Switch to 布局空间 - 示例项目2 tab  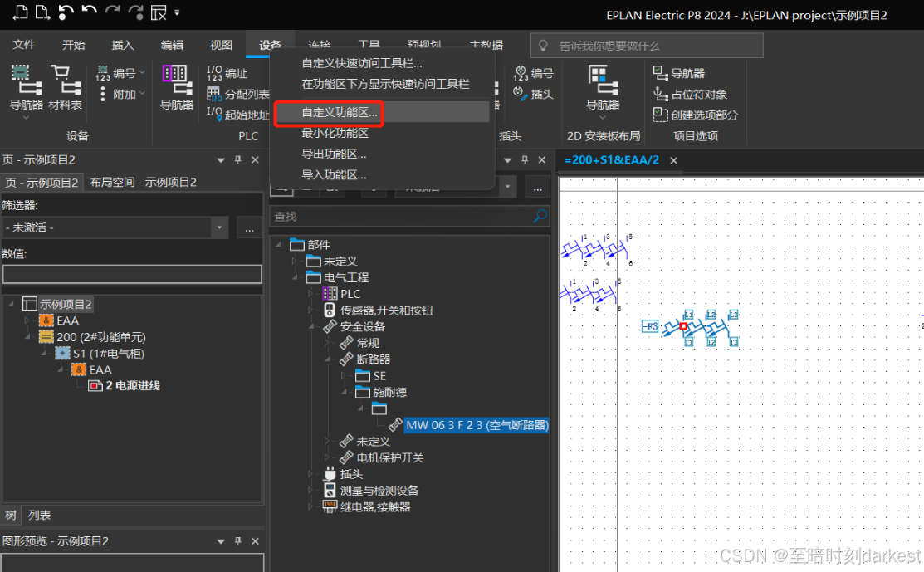click(143, 182)
